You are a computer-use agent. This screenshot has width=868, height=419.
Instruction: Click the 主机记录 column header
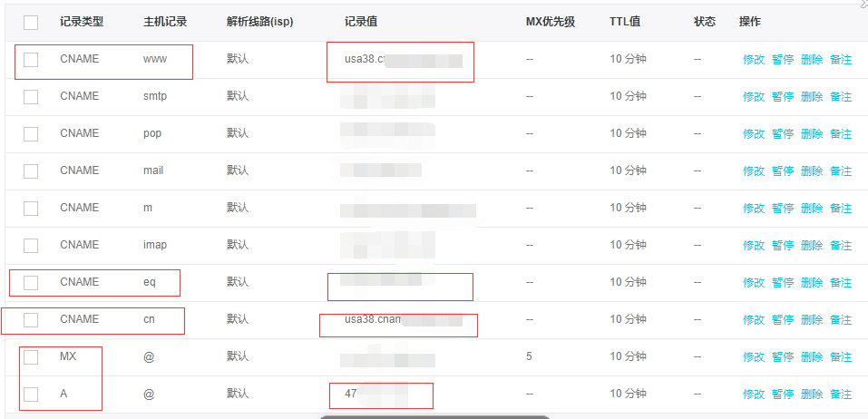click(x=165, y=22)
